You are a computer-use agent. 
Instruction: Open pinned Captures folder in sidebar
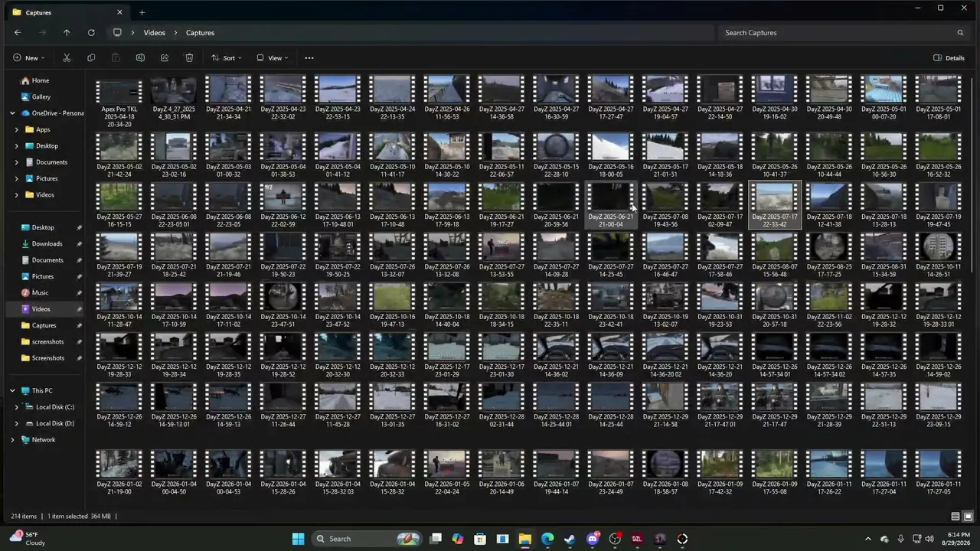(x=44, y=326)
